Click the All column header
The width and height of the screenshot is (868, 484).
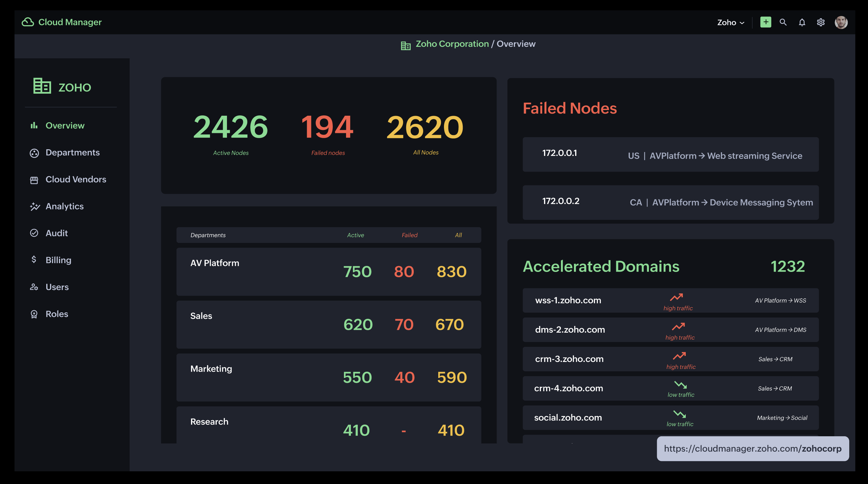tap(458, 235)
